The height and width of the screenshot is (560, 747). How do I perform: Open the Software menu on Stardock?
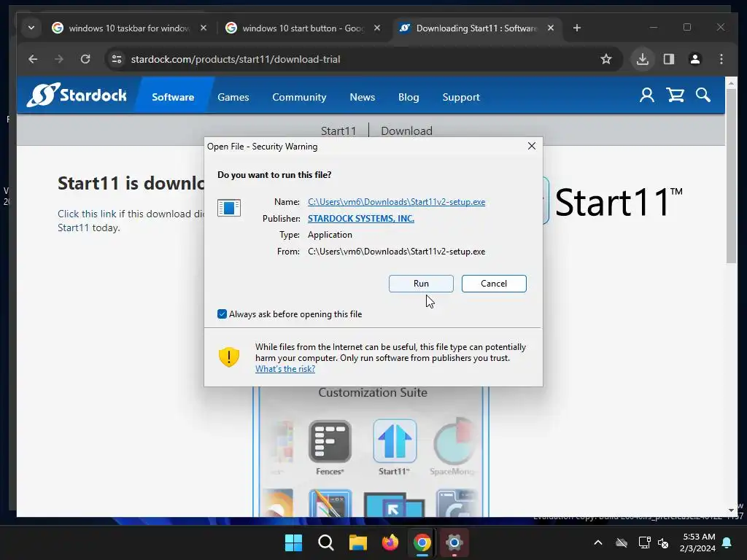click(173, 97)
